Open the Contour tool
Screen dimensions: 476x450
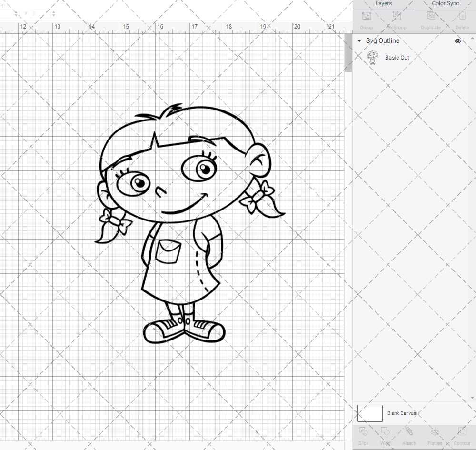coord(462,434)
